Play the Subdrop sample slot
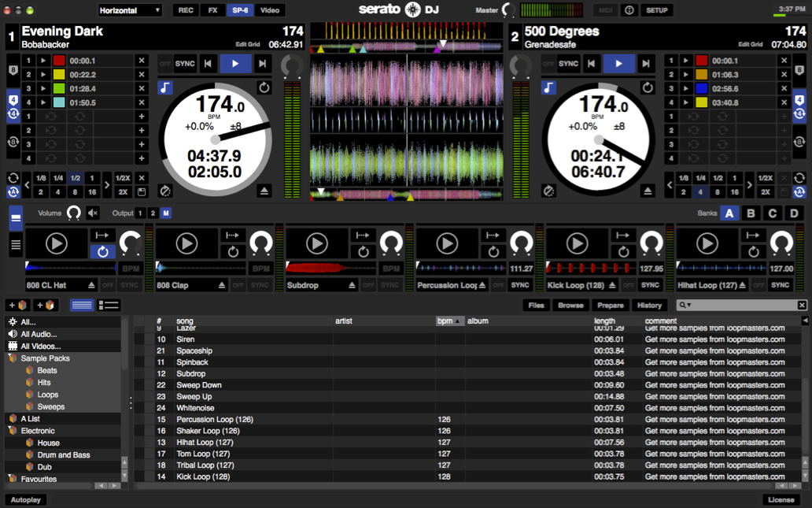The height and width of the screenshot is (508, 812). pos(317,243)
